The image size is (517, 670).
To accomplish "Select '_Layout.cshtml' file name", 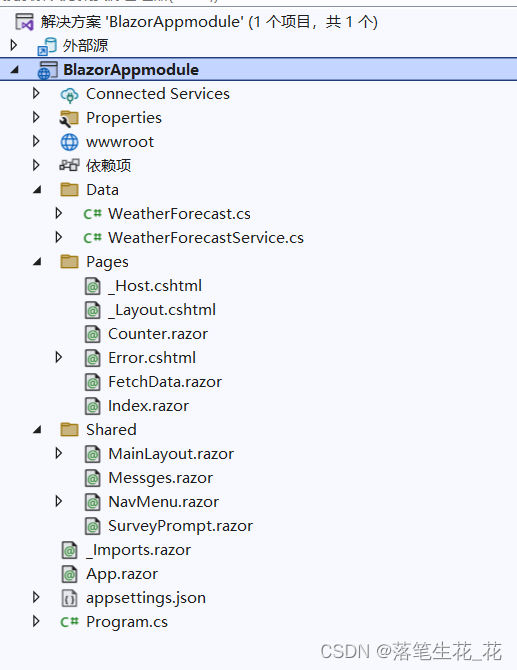I will tap(162, 311).
